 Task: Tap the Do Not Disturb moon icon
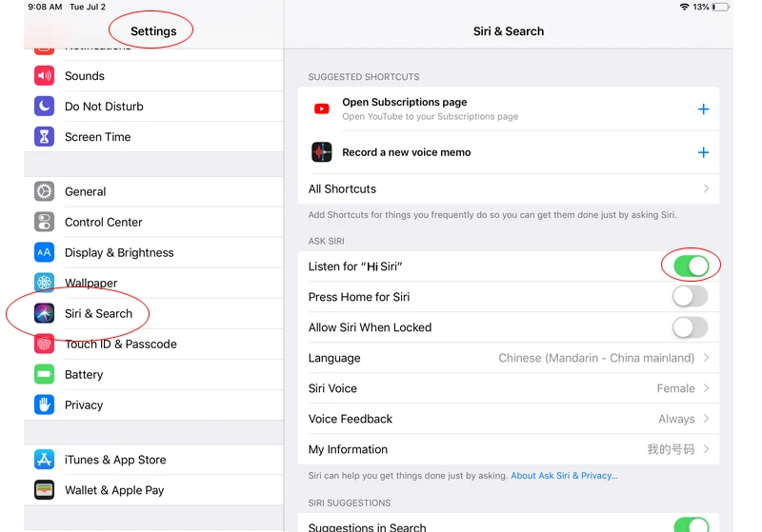[x=44, y=106]
